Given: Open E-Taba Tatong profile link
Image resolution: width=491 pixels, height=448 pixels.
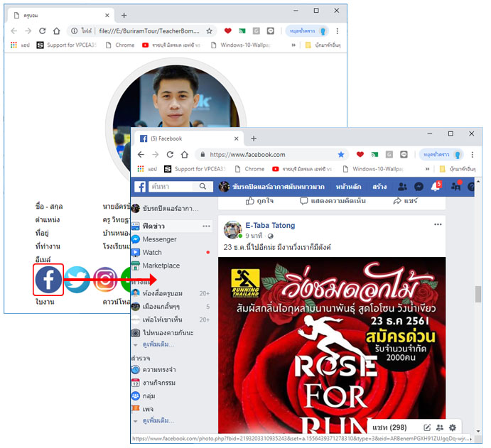Looking at the screenshot, I should (270, 226).
